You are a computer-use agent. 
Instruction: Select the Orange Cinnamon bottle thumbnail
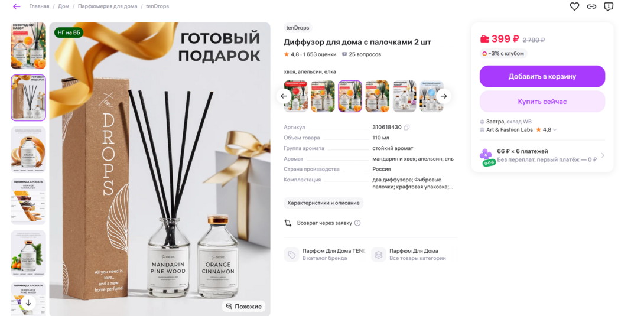(x=28, y=149)
